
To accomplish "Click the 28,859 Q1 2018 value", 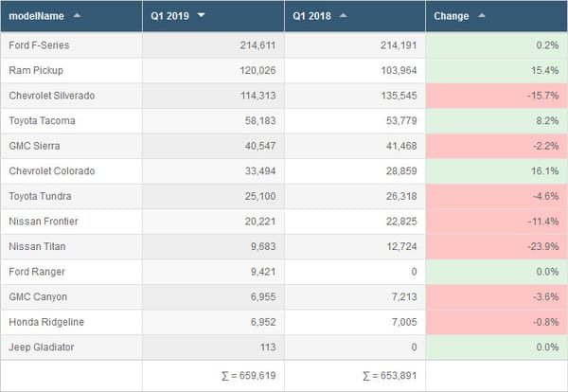I will pos(401,171).
